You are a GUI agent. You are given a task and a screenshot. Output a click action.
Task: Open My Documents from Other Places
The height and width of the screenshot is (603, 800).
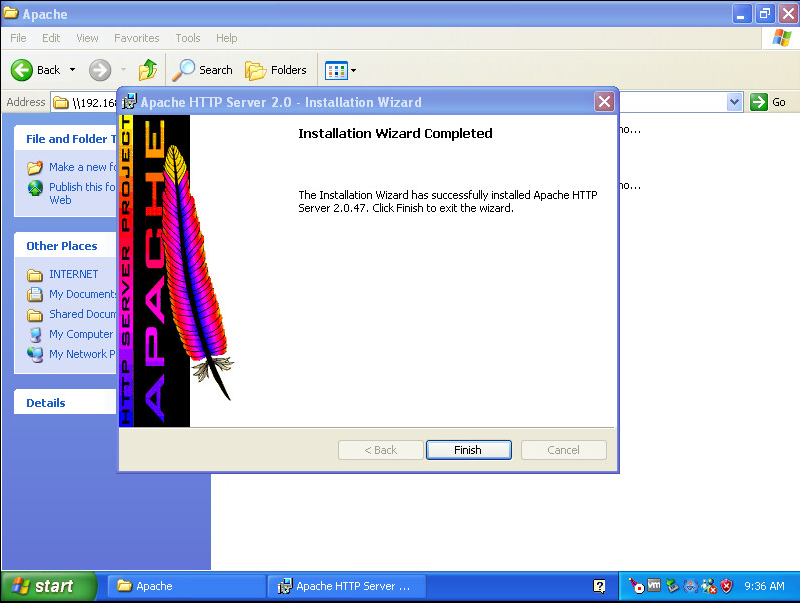click(83, 294)
